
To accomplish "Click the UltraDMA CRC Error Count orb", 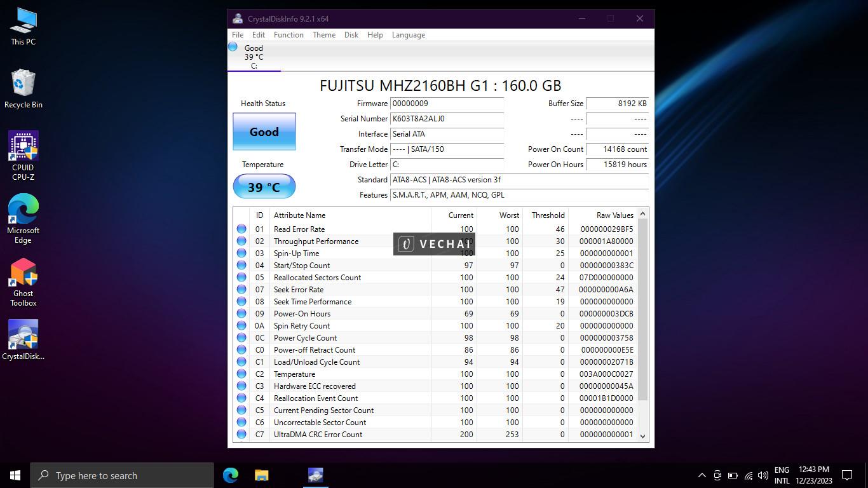I will click(x=241, y=435).
